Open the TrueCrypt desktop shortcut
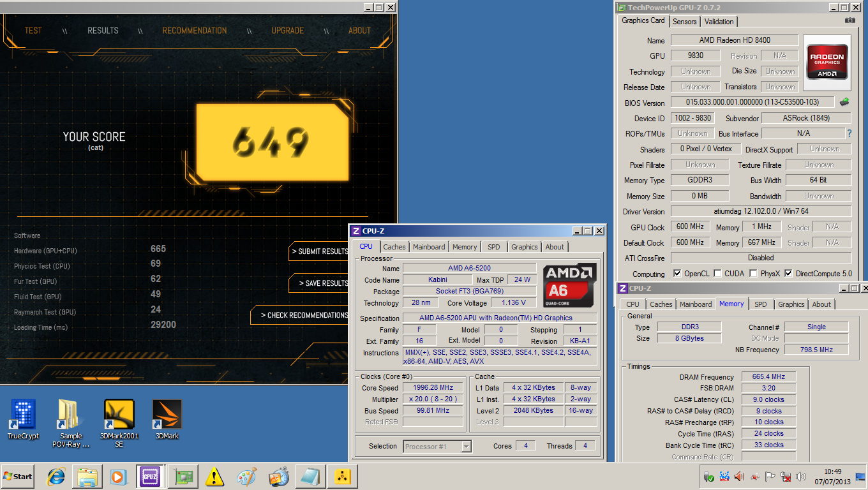Image resolution: width=868 pixels, height=490 pixels. (x=23, y=420)
